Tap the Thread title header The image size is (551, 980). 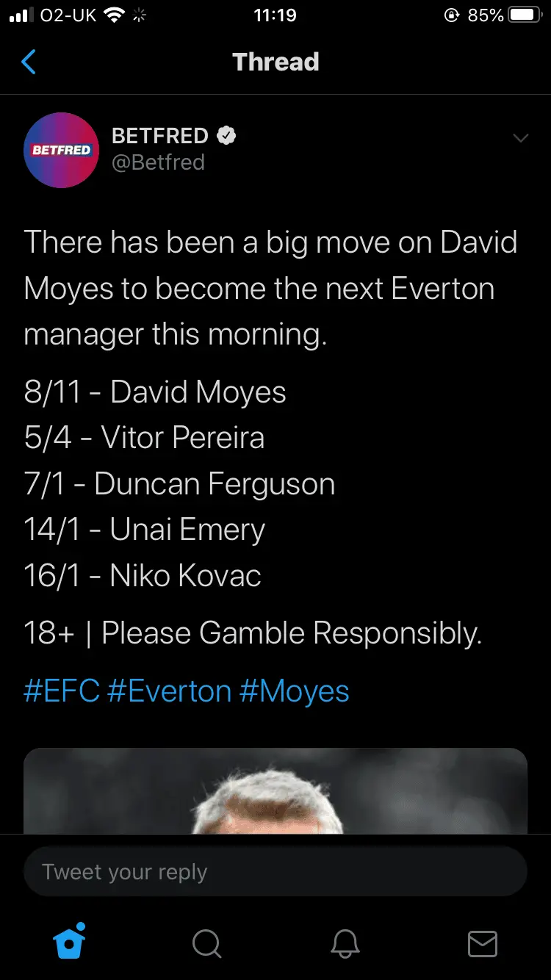275,62
